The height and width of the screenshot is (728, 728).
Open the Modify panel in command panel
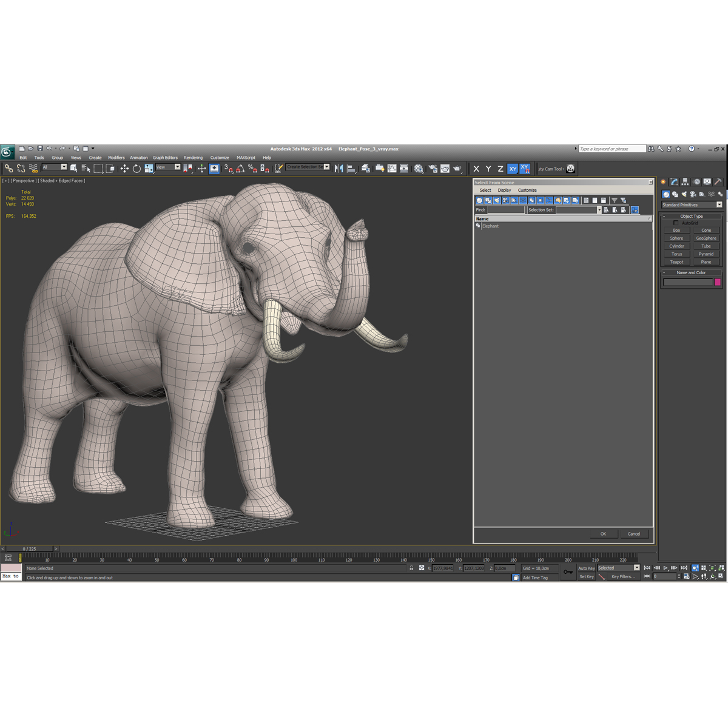pyautogui.click(x=674, y=181)
